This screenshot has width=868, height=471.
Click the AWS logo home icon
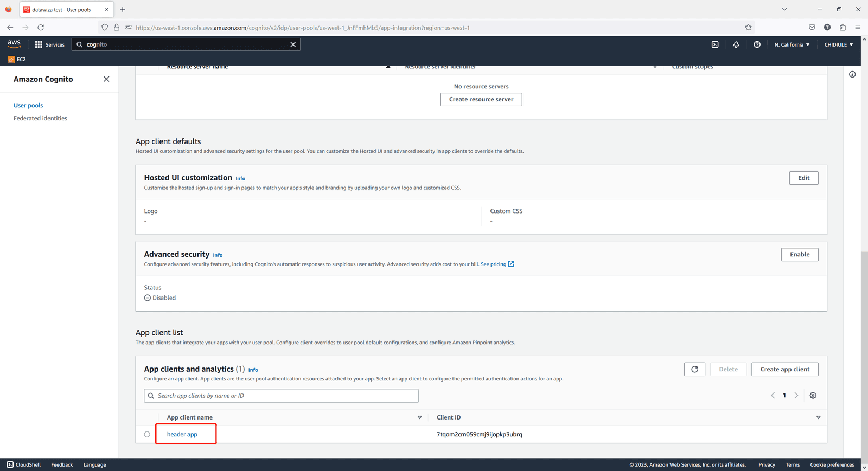click(14, 44)
